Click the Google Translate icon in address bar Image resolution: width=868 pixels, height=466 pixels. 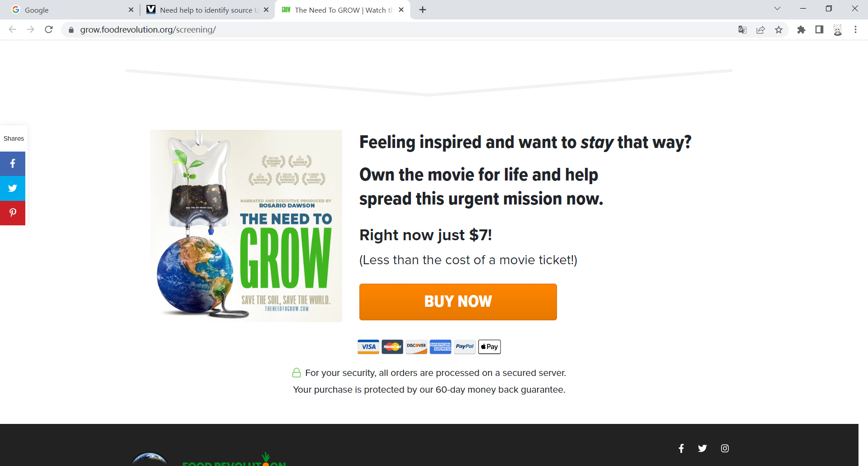742,30
